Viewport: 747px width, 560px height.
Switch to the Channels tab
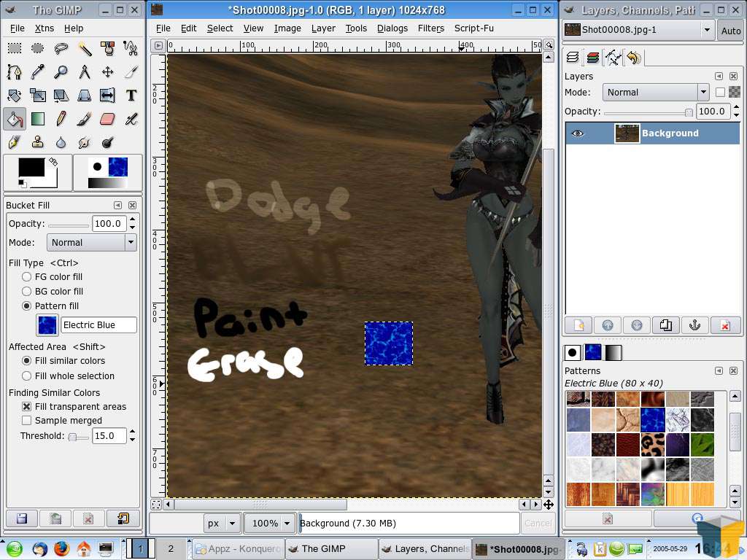tap(592, 58)
